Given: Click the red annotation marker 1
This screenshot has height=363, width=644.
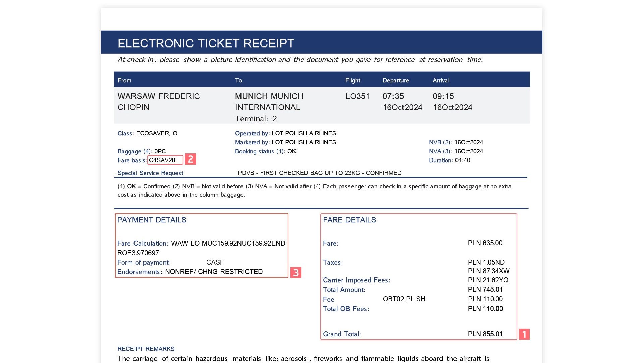Looking at the screenshot, I should click(x=524, y=334).
